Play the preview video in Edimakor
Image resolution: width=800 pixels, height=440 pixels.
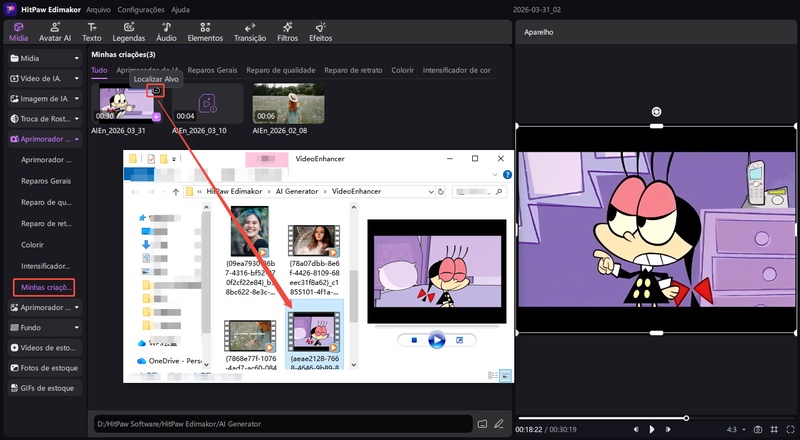652,429
